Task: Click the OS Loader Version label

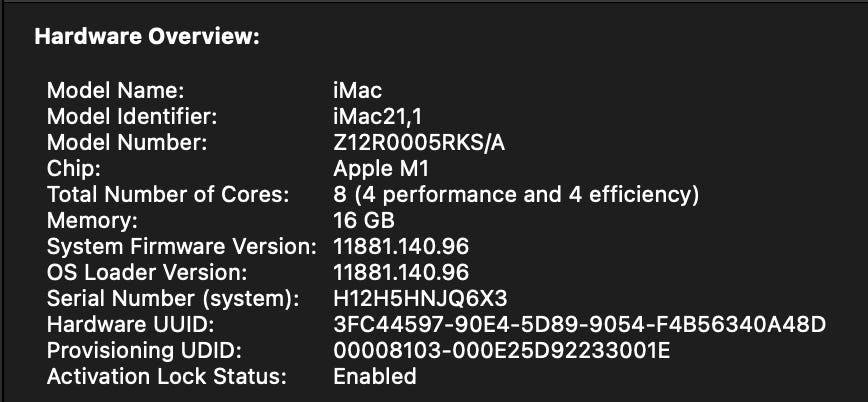Action: click(146, 273)
